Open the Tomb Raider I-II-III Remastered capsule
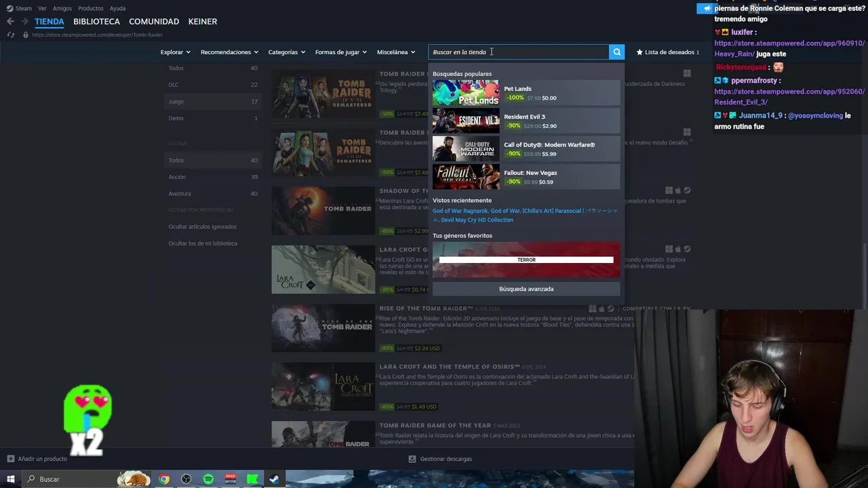 tap(323, 152)
